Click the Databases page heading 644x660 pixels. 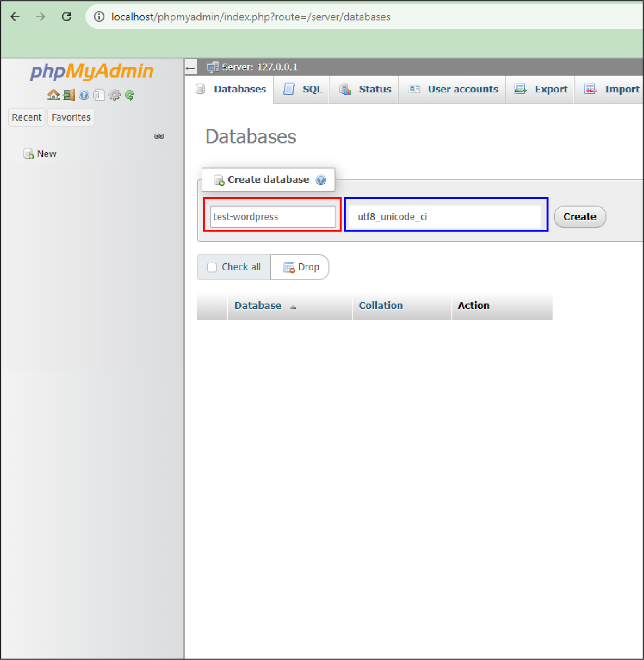(x=251, y=137)
